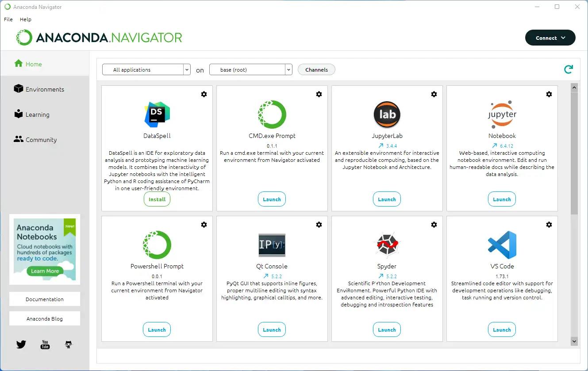Open JupyterLab tile settings gear
The height and width of the screenshot is (371, 588).
[x=434, y=94]
